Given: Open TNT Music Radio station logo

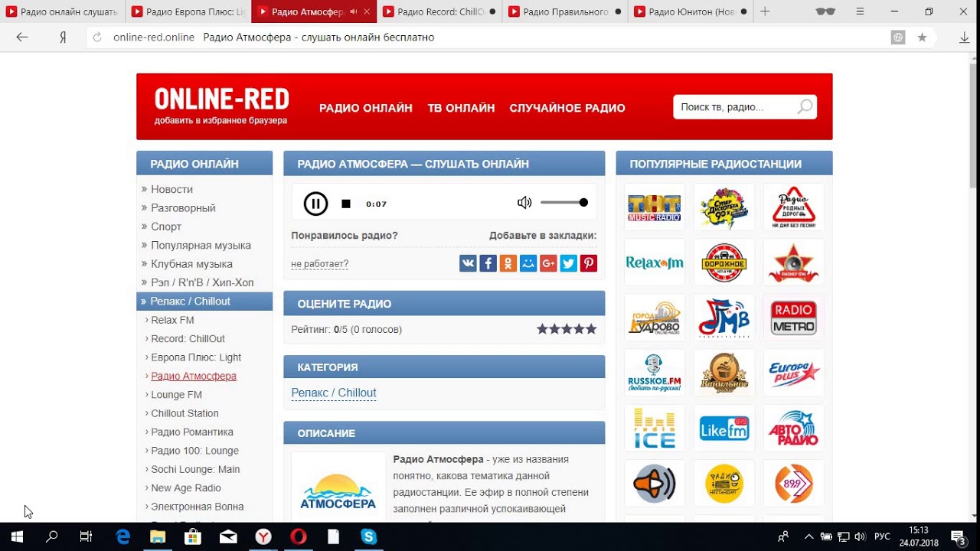Looking at the screenshot, I should pyautogui.click(x=654, y=207).
